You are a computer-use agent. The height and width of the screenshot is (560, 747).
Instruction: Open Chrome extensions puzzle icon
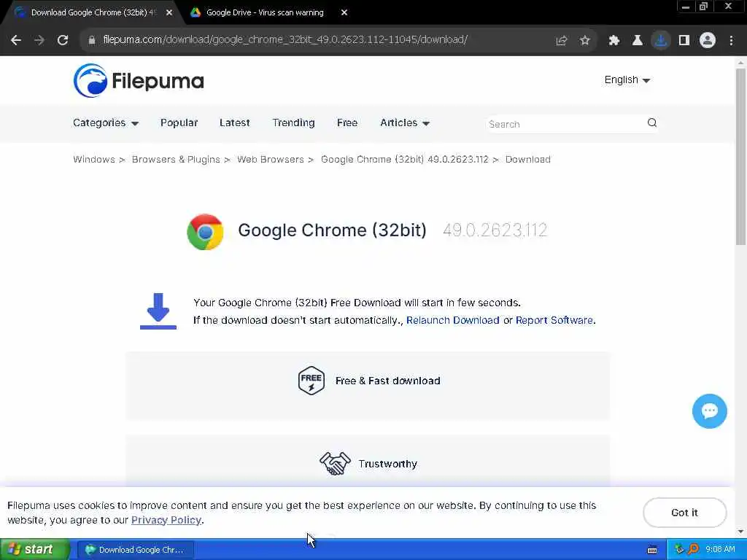point(614,41)
